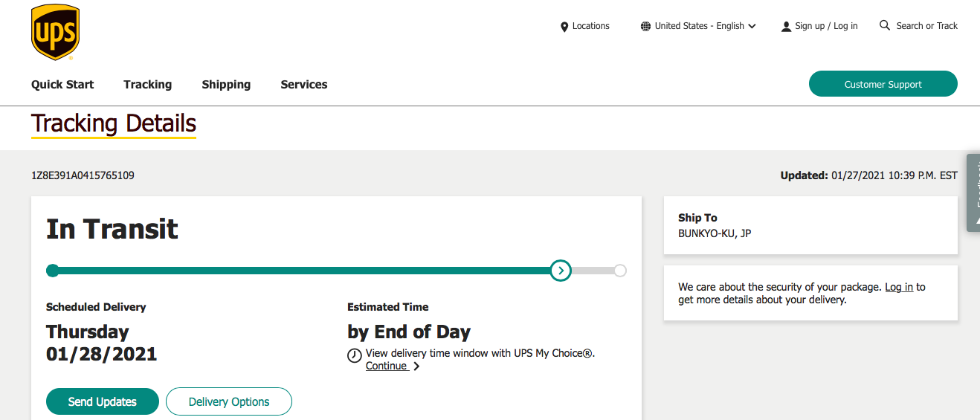This screenshot has width=980, height=420.
Task: Choose the Delivery Options button
Action: coord(229,401)
